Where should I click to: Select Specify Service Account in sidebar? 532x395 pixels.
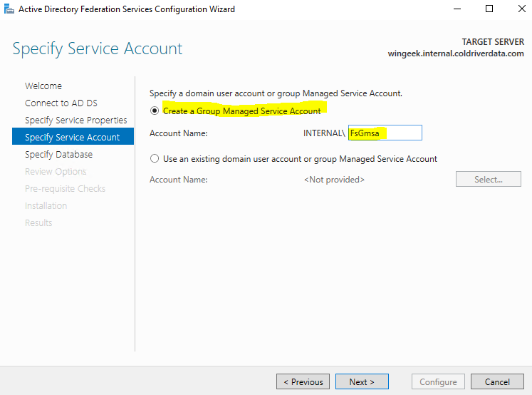click(x=72, y=137)
